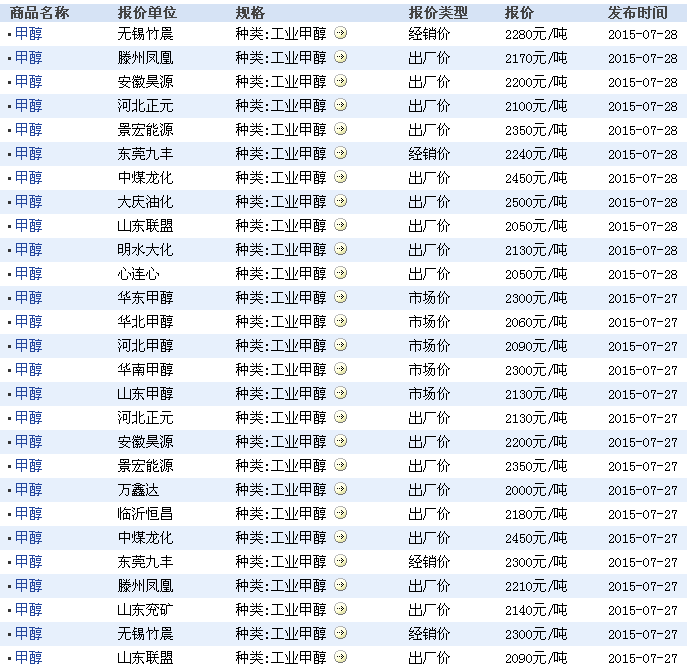Click arrow icon in 中煤龙化 2015-07-27 row
This screenshot has width=687, height=669.
click(x=340, y=537)
